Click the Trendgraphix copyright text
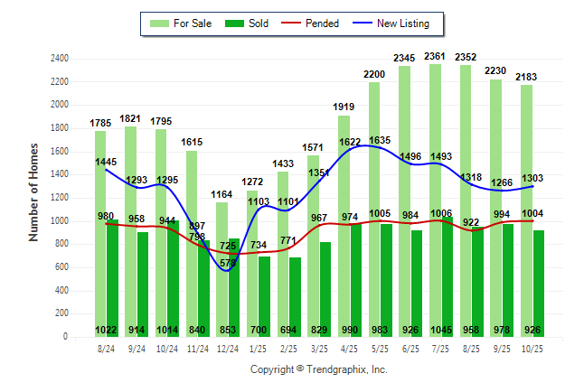Viewport: 584px width, 392px height. pos(318,370)
